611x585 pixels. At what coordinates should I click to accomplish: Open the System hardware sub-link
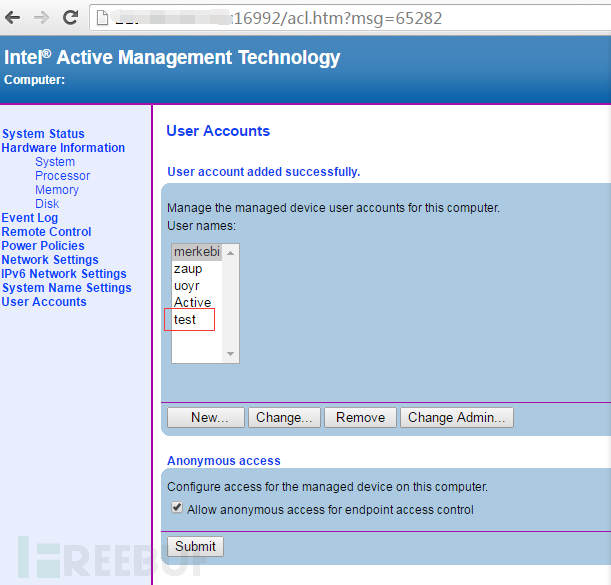55,162
